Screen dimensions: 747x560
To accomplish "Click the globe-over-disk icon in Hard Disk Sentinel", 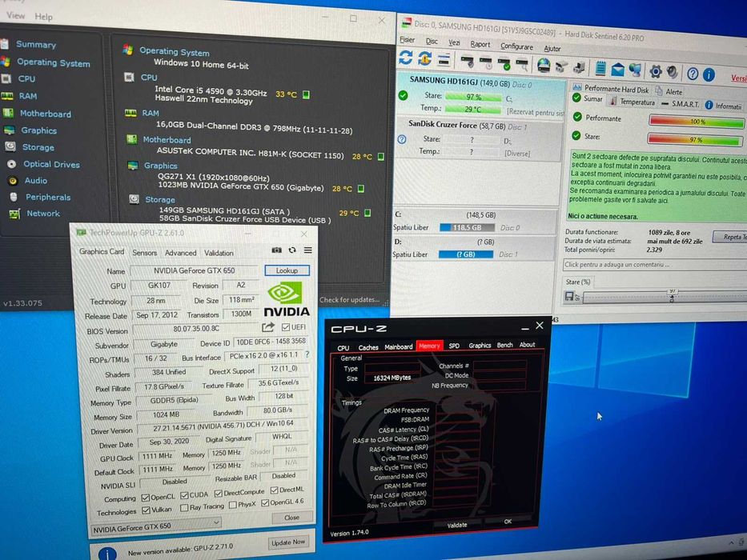I will pyautogui.click(x=544, y=65).
